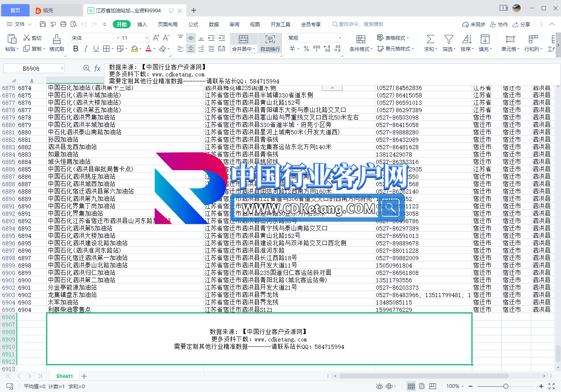Open the 审阅 tab

click(x=234, y=24)
